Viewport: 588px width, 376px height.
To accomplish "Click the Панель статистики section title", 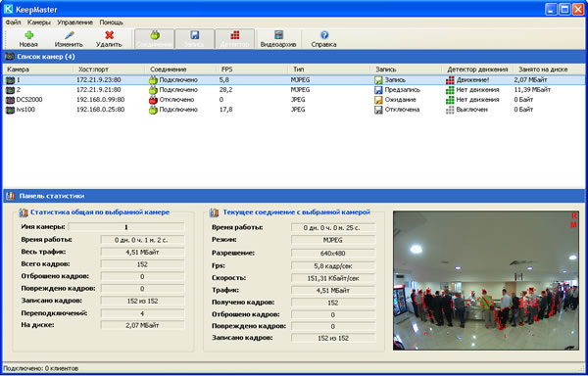I will tap(52, 196).
